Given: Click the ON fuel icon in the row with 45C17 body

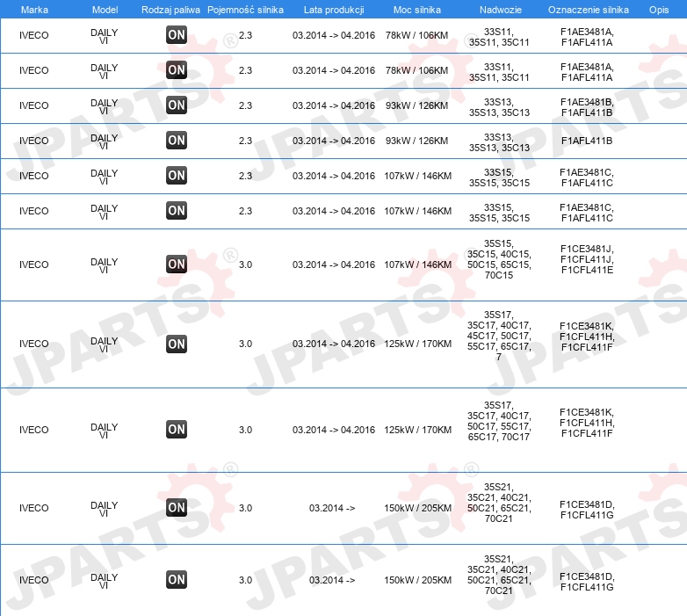Looking at the screenshot, I should click(176, 344).
